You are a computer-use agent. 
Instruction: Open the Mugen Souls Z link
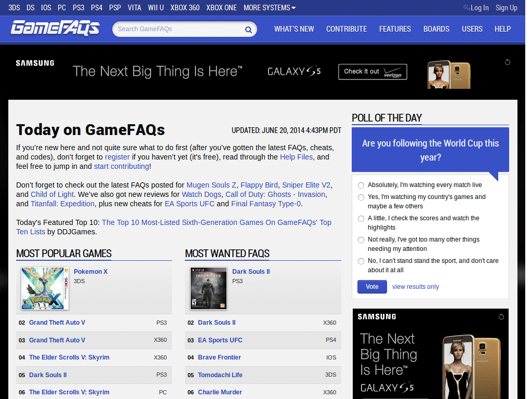point(211,185)
